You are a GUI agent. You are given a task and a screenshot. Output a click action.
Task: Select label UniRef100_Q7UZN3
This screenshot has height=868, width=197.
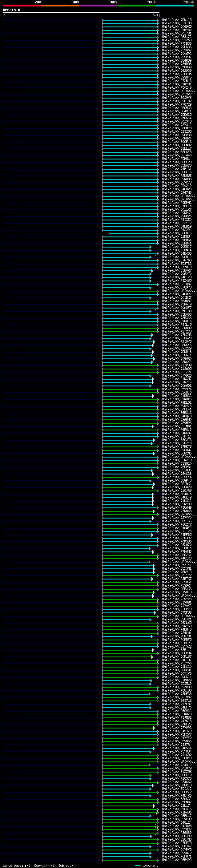point(177,335)
